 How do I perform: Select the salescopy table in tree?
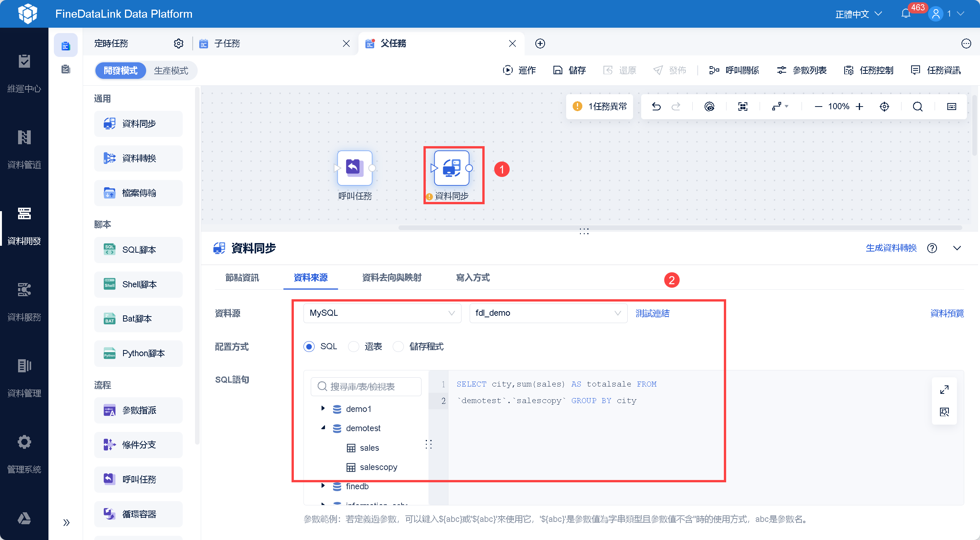coord(372,467)
